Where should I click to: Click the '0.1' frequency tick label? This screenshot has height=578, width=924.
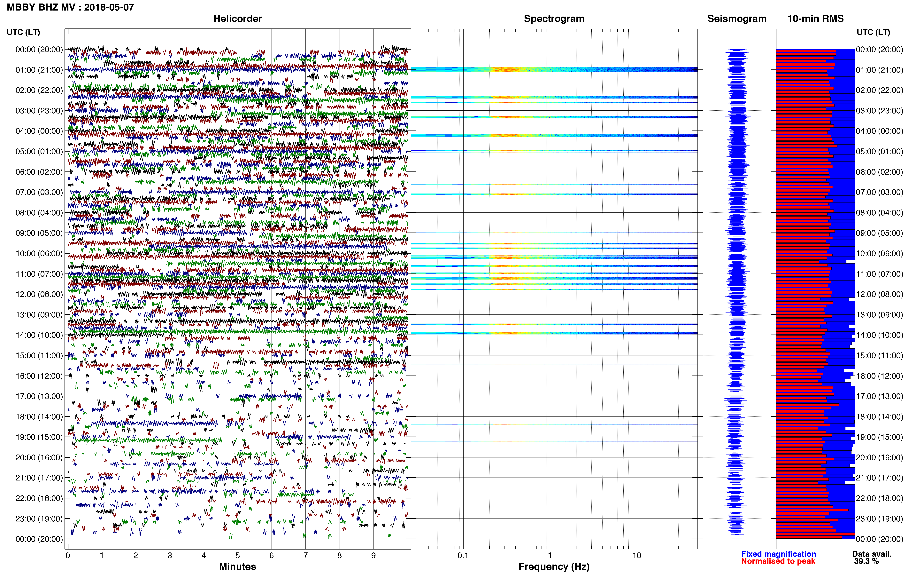[x=463, y=555]
